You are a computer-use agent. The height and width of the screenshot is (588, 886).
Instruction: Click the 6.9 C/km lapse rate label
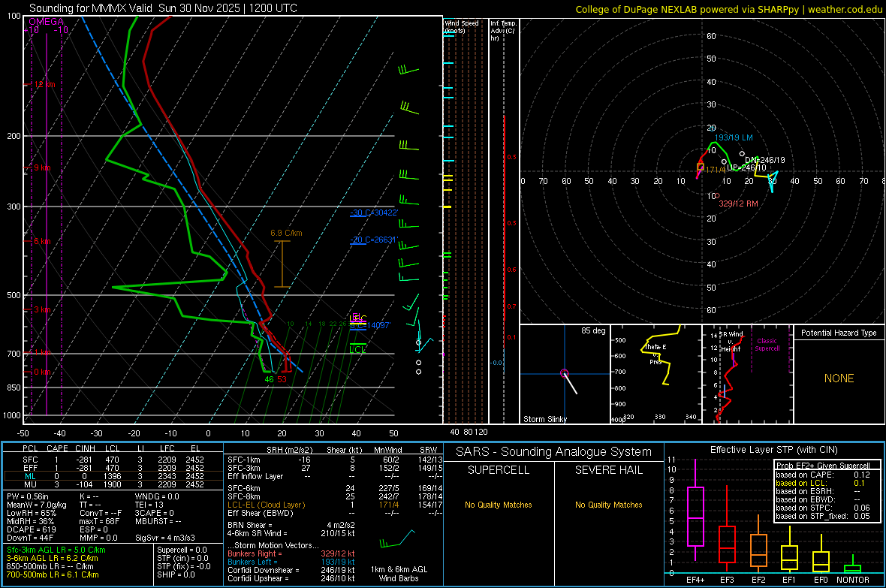coord(286,233)
